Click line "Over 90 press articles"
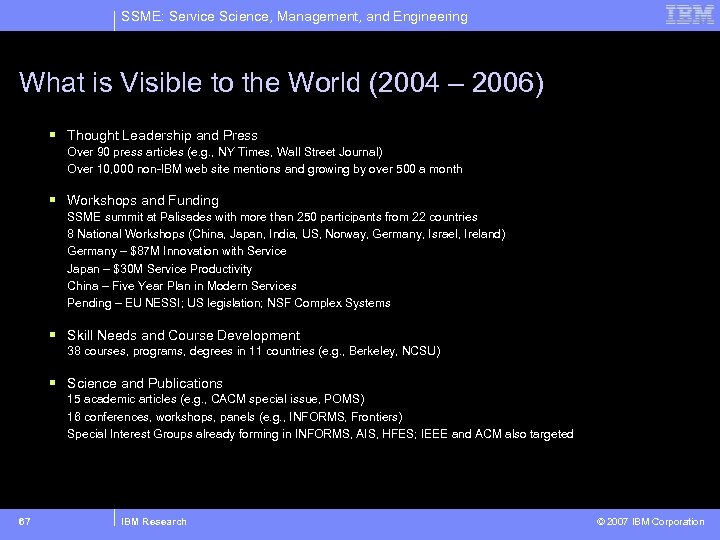 point(225,152)
